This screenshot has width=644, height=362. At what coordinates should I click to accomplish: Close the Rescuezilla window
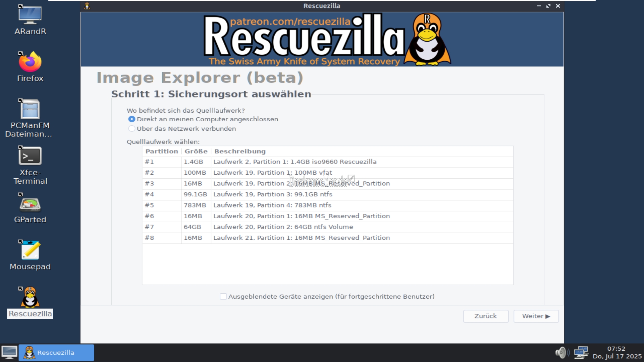(558, 6)
